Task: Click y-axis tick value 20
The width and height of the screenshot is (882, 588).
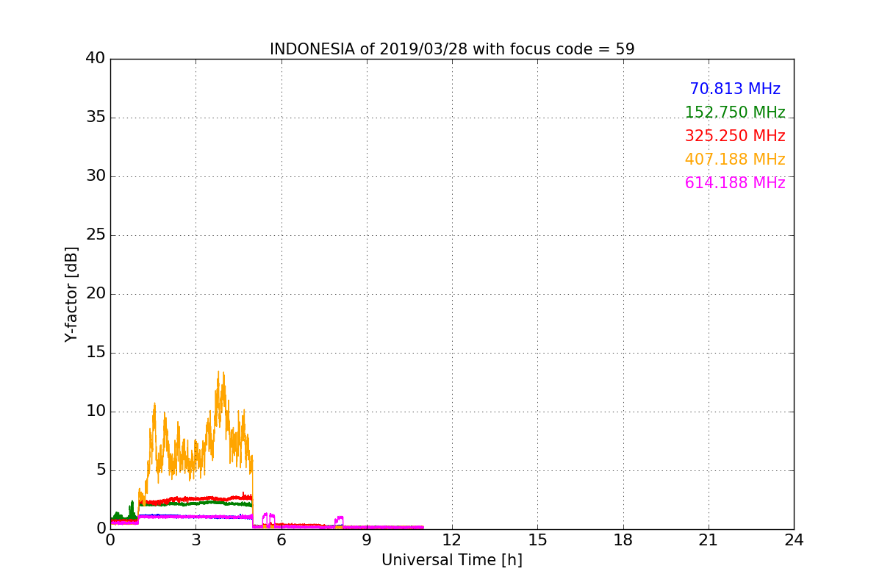Action: pyautogui.click(x=96, y=294)
